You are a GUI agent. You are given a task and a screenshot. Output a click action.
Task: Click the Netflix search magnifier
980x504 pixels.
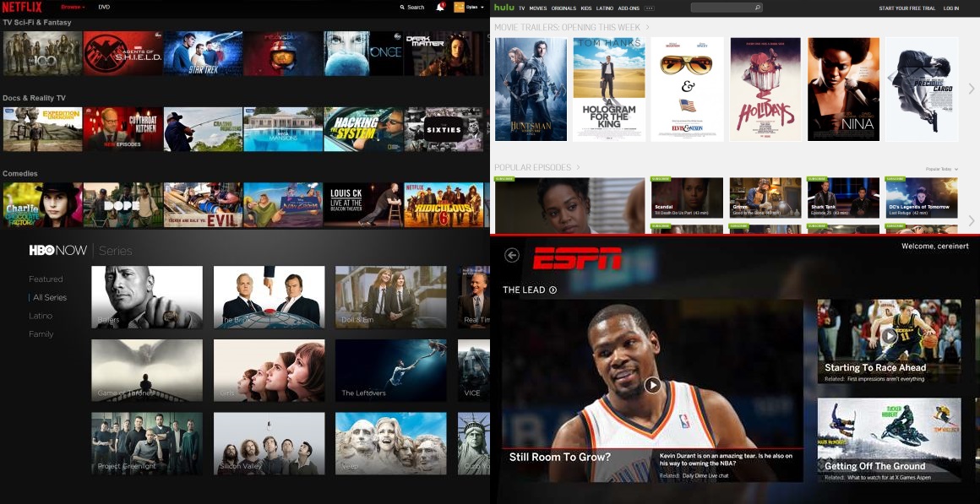[x=402, y=8]
